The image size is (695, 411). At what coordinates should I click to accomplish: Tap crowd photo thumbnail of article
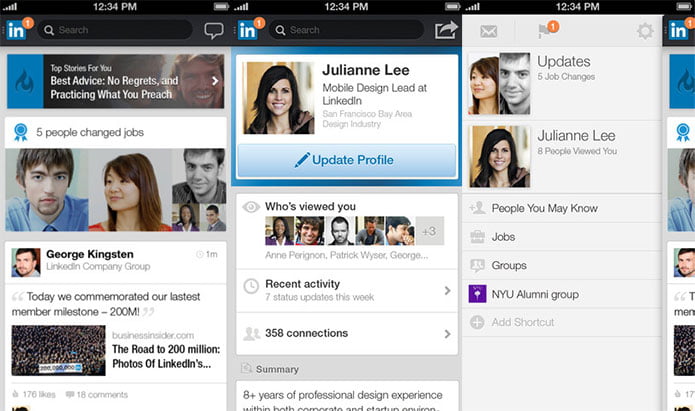tap(59, 350)
